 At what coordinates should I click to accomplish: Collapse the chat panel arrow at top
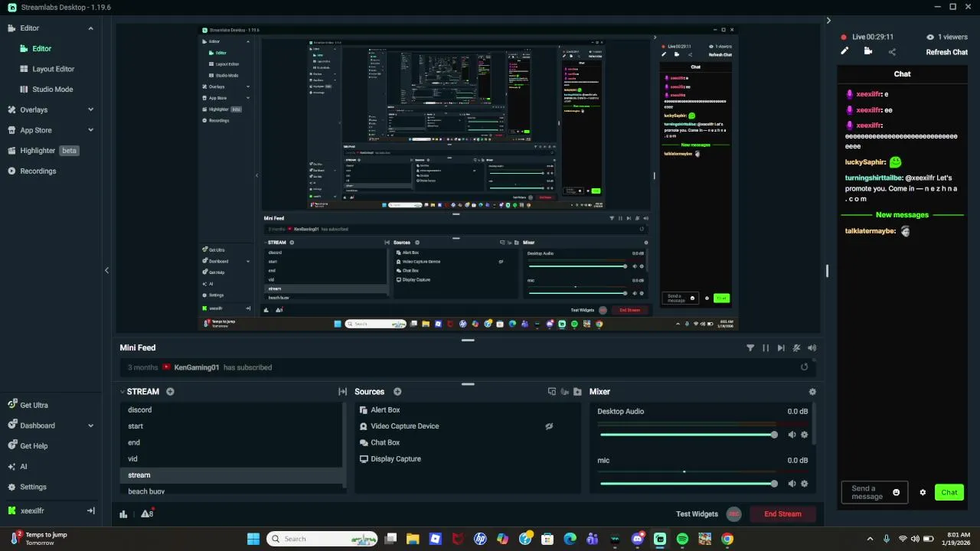tap(828, 21)
